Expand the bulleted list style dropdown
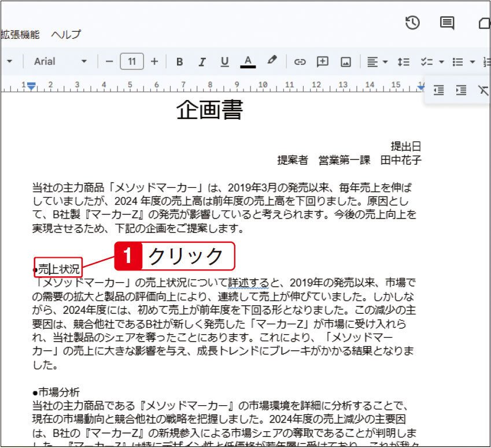The height and width of the screenshot is (448, 491). (472, 61)
